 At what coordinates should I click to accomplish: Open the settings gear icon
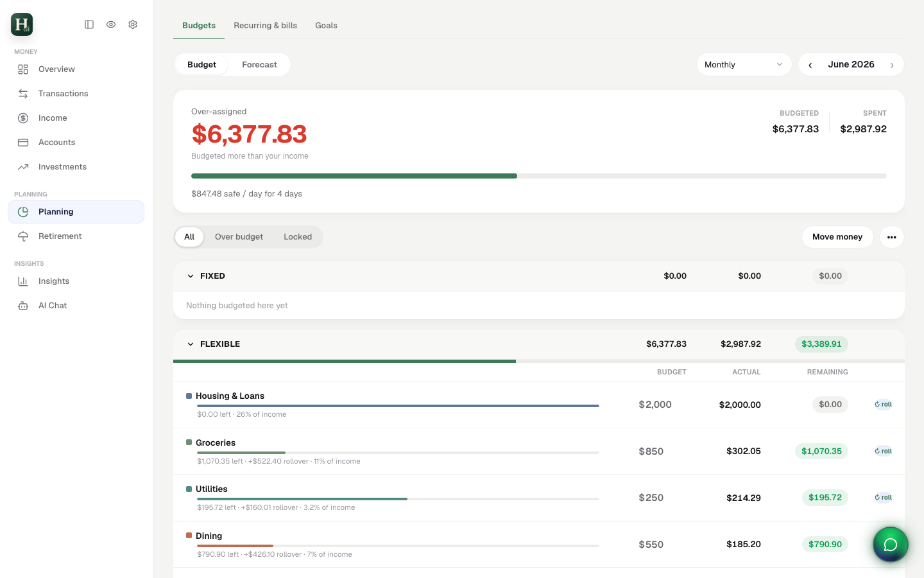[x=133, y=24]
